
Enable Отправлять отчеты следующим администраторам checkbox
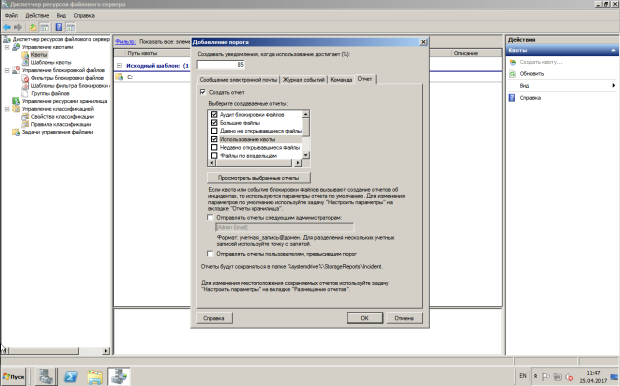pos(210,218)
